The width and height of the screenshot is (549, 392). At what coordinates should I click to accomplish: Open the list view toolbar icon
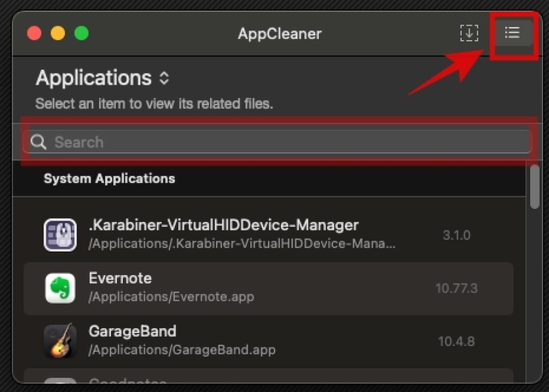(512, 33)
